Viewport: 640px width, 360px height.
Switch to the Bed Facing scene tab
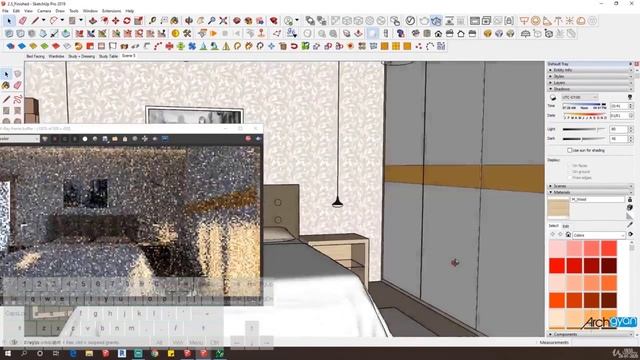pyautogui.click(x=35, y=56)
